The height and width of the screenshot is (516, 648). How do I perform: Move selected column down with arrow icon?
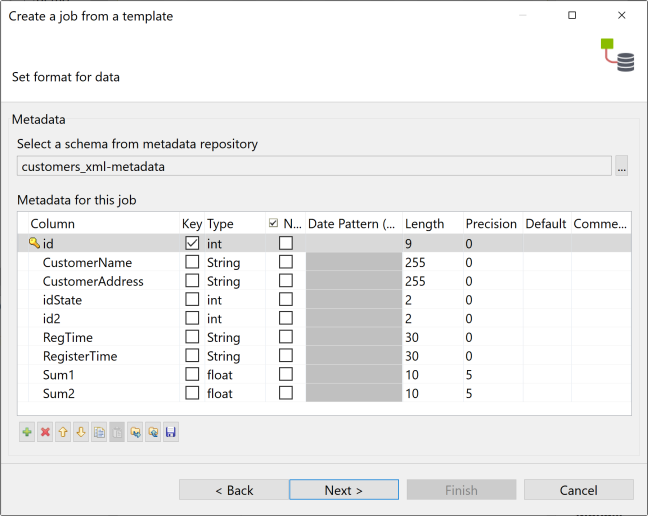(81, 433)
